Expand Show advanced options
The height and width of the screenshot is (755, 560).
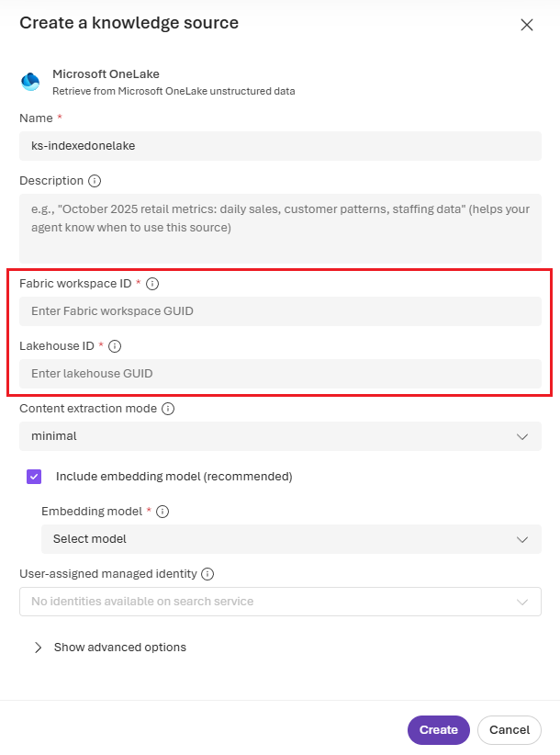tap(110, 647)
